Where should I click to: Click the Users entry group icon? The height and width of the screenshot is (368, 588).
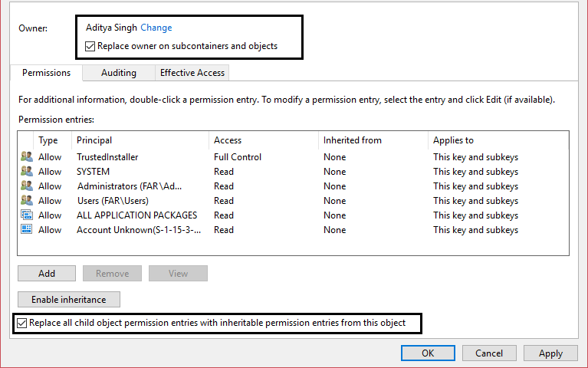tap(27, 201)
